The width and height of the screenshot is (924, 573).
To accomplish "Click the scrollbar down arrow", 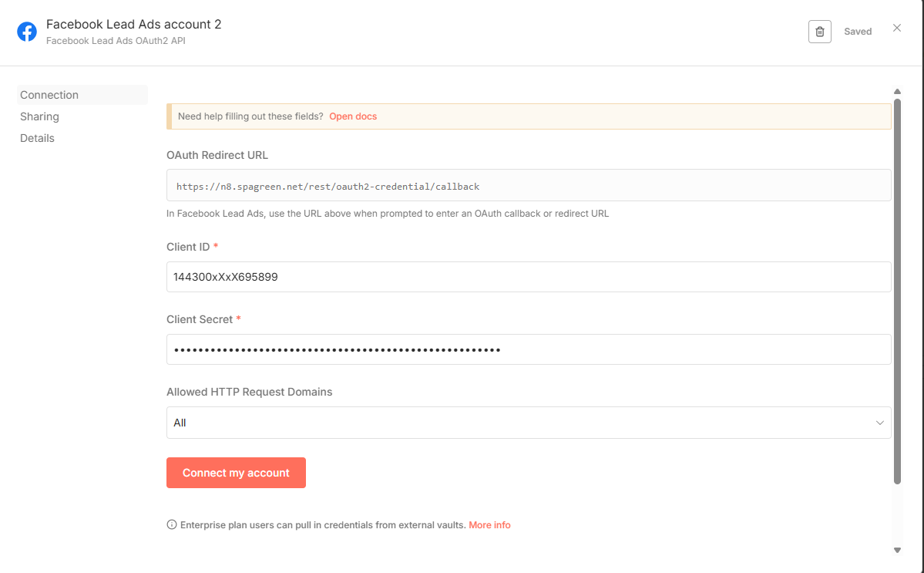I will (x=897, y=550).
